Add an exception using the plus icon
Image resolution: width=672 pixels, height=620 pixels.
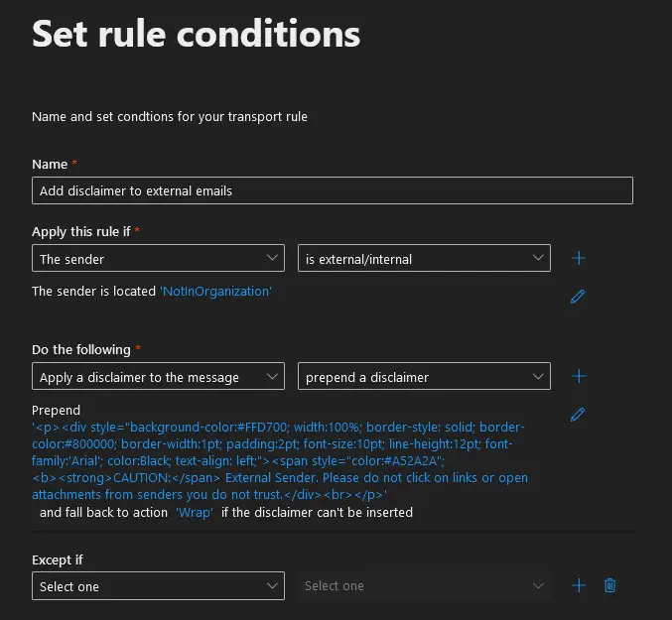579,585
